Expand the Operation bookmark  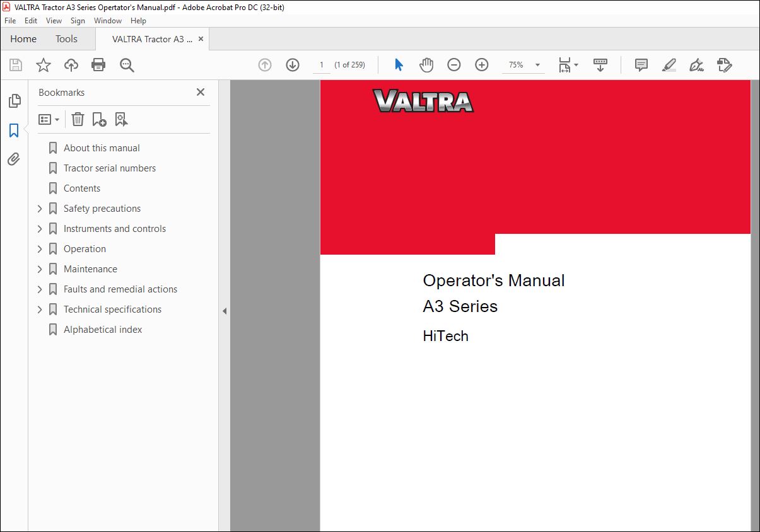[40, 249]
